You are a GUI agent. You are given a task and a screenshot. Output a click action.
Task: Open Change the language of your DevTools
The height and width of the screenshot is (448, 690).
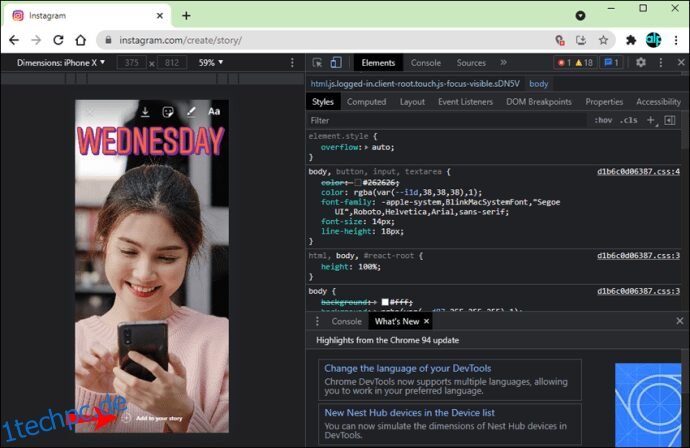(x=407, y=368)
